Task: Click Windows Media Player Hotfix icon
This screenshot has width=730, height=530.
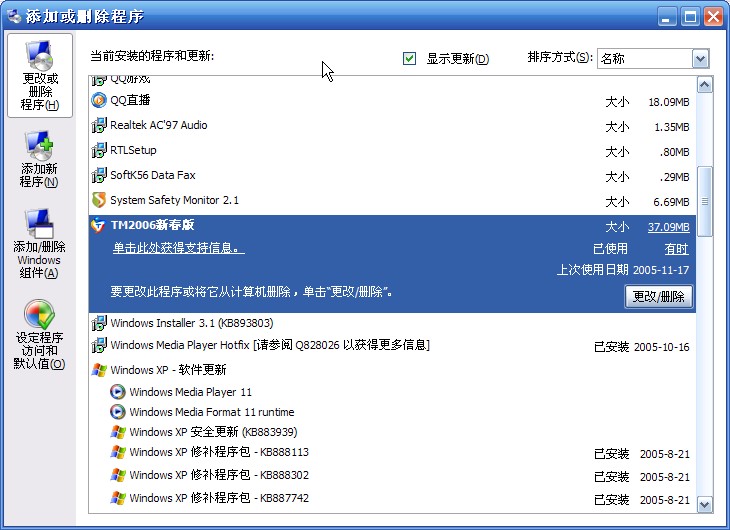Action: coord(99,345)
